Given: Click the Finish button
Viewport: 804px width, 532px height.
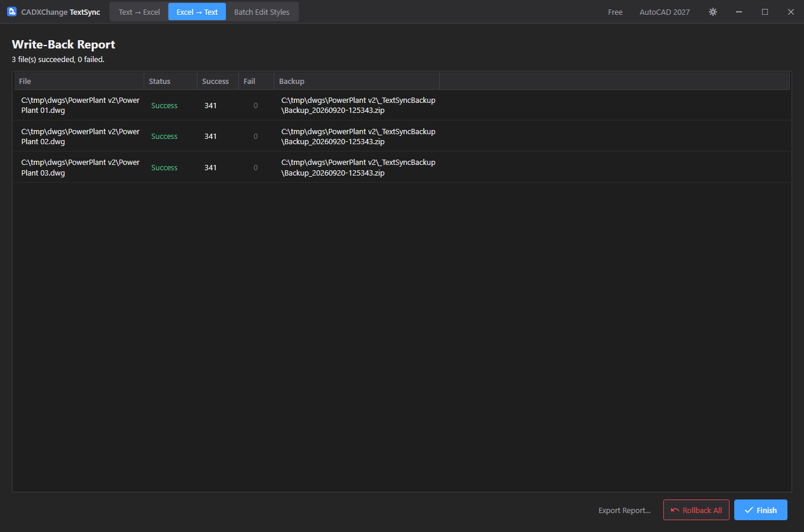Looking at the screenshot, I should [761, 510].
